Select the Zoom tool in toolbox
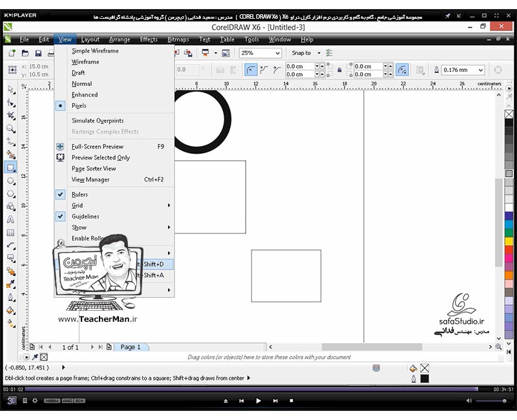The width and height of the screenshot is (517, 420). (x=11, y=129)
